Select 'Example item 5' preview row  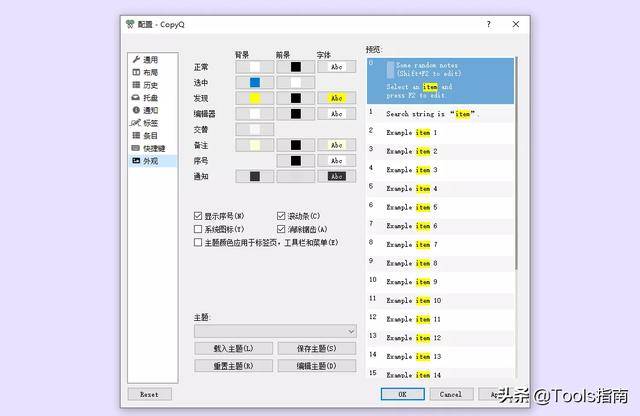[440, 207]
